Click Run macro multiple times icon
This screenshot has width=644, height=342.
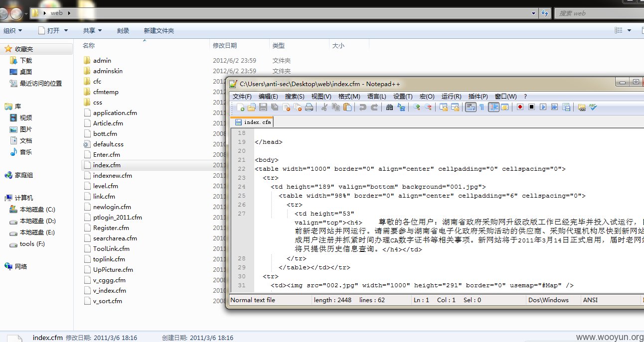[555, 107]
